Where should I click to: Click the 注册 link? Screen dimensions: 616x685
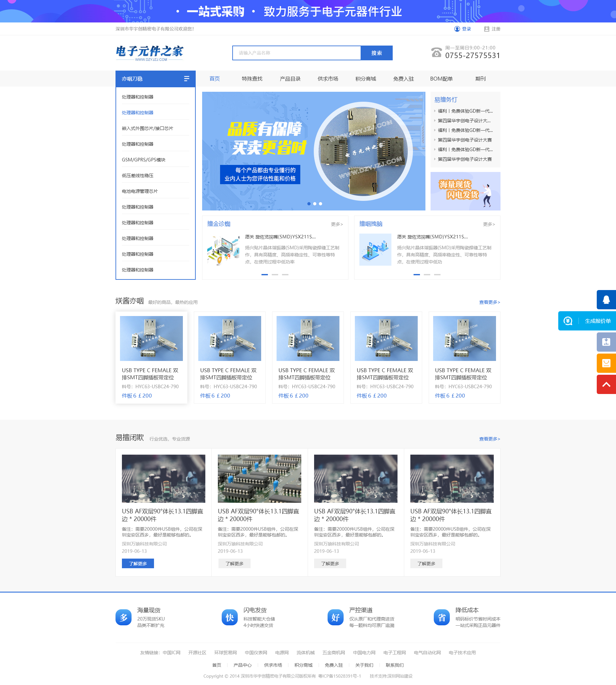click(x=496, y=29)
